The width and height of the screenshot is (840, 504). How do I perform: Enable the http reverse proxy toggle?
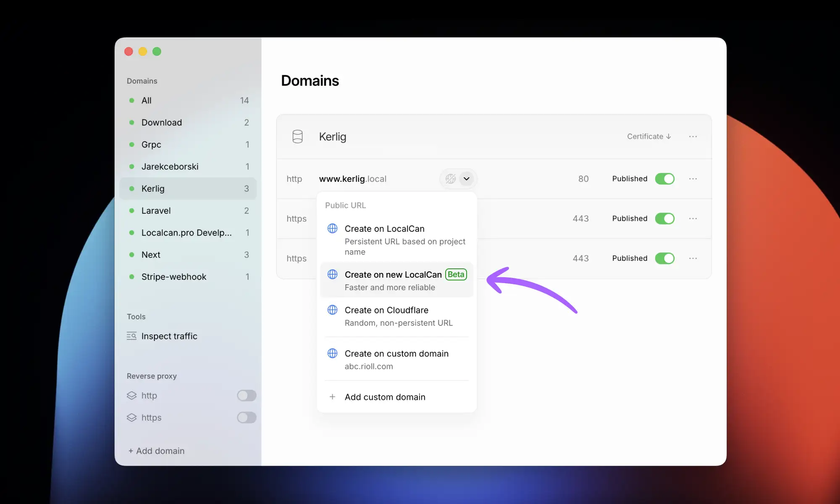[247, 396]
